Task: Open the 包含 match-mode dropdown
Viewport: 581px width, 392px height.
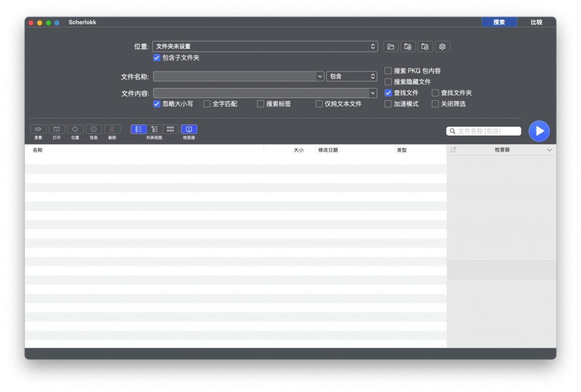Action: (352, 77)
